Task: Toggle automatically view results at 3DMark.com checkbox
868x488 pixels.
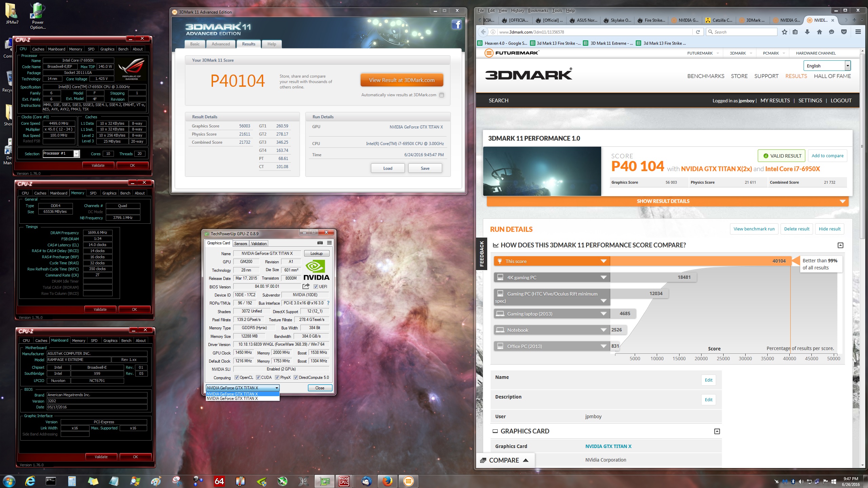Action: pos(441,95)
